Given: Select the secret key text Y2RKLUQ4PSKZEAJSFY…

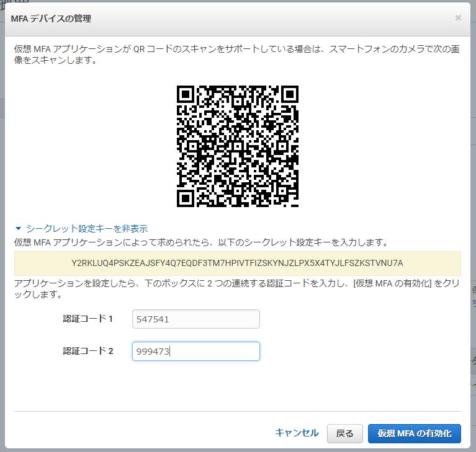Looking at the screenshot, I should pyautogui.click(x=238, y=263).
